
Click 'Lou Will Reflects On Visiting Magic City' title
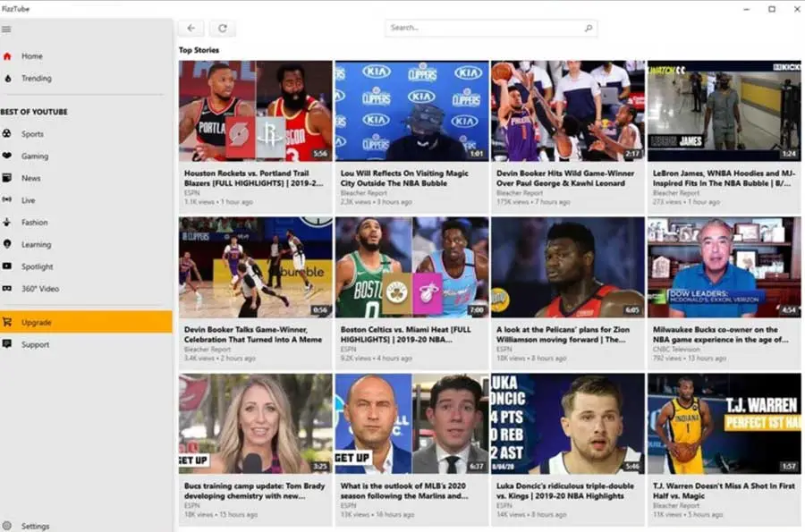tap(404, 178)
